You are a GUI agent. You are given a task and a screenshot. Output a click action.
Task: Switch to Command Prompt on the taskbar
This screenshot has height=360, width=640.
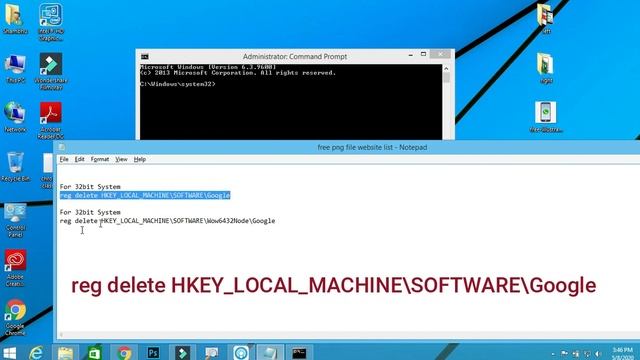299,352
